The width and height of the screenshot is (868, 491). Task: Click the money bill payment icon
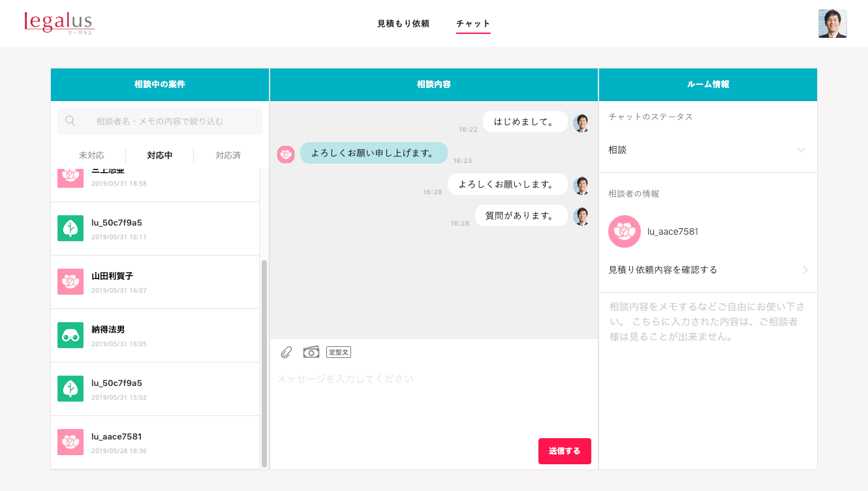[x=311, y=352]
